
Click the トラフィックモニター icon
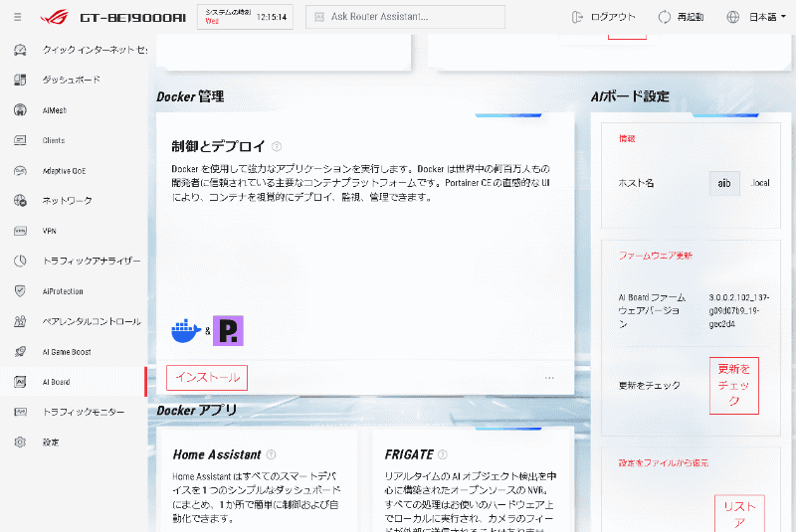tap(20, 412)
